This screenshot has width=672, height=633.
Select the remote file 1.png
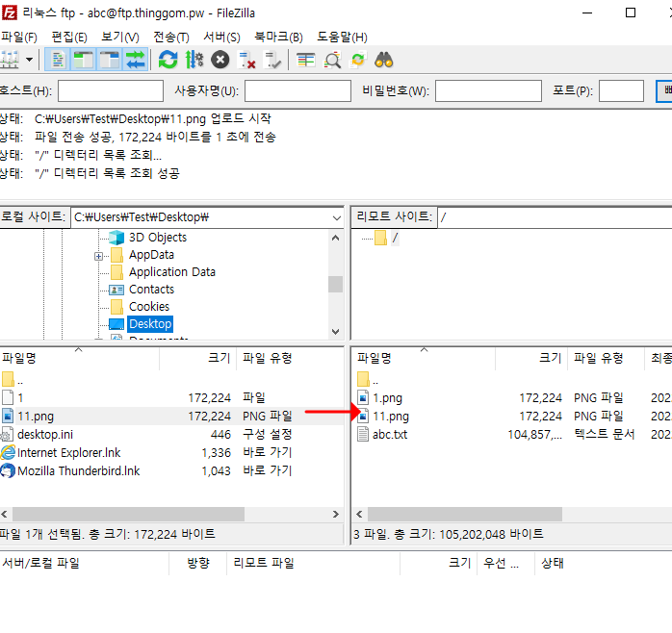[512, 398]
